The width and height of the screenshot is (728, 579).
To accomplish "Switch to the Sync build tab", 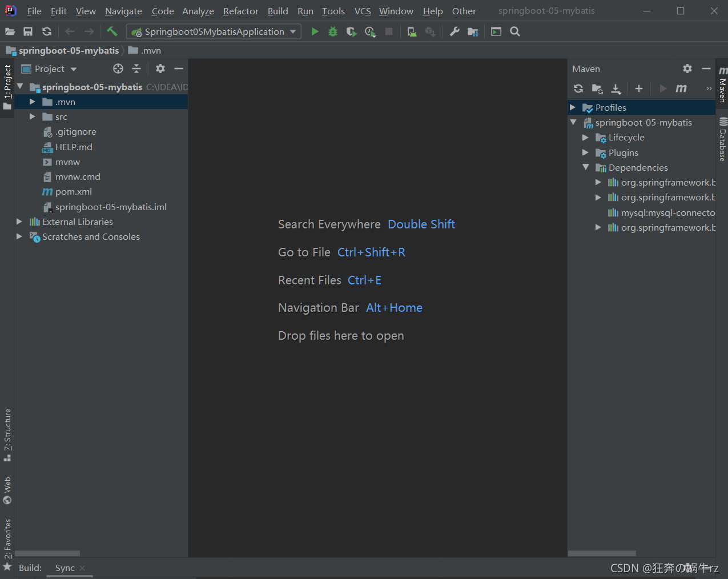I will click(65, 568).
